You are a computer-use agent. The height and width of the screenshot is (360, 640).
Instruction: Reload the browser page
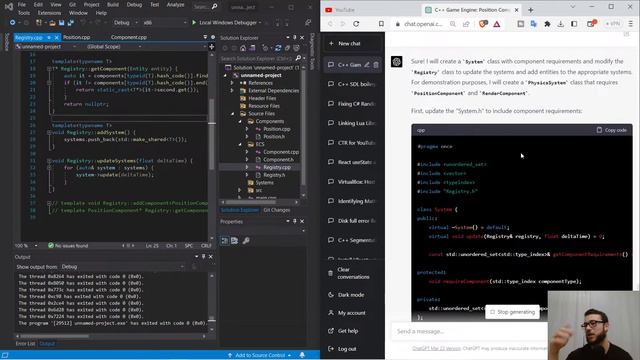click(356, 24)
